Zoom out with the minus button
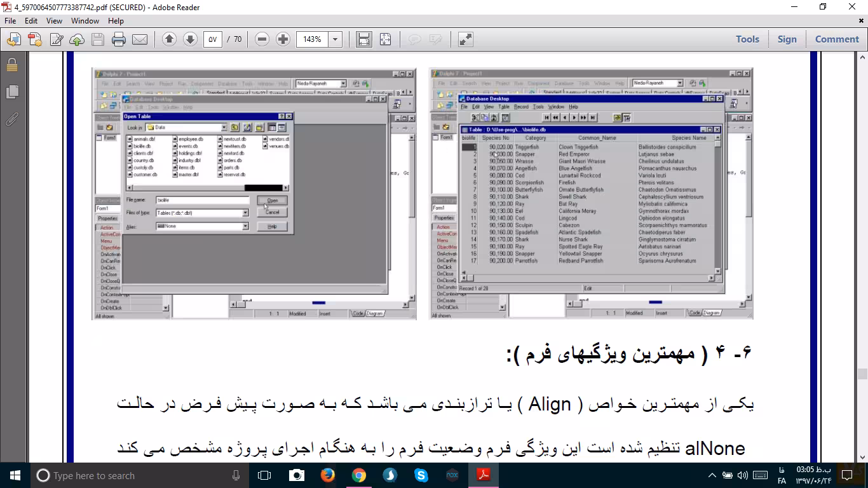 (262, 39)
